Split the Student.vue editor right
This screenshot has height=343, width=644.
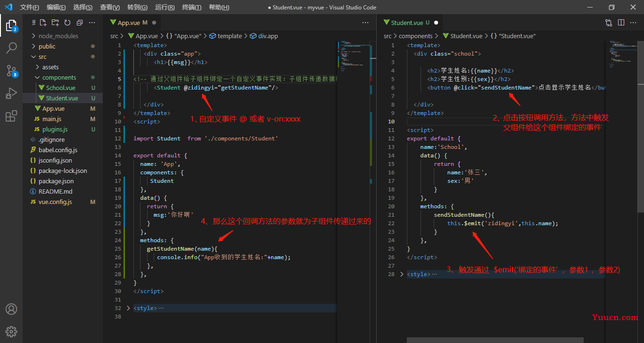pos(621,23)
